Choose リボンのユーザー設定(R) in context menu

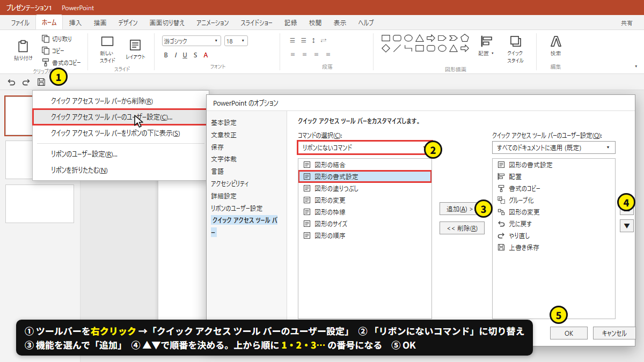(x=120, y=154)
